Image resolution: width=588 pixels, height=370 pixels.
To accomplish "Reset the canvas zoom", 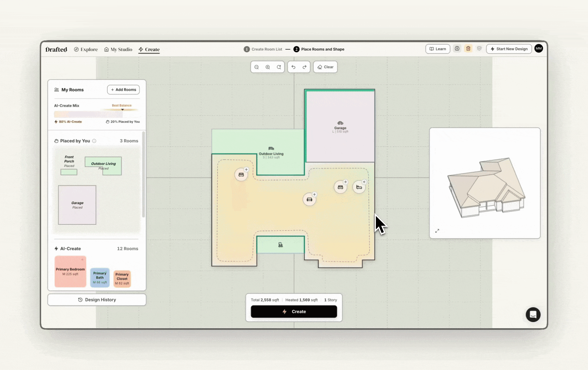I will (279, 67).
